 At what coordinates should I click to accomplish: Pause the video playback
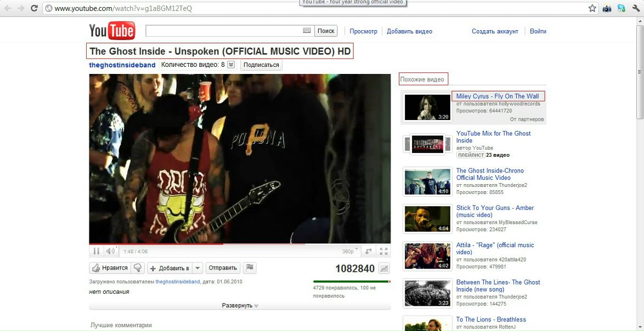pos(96,251)
